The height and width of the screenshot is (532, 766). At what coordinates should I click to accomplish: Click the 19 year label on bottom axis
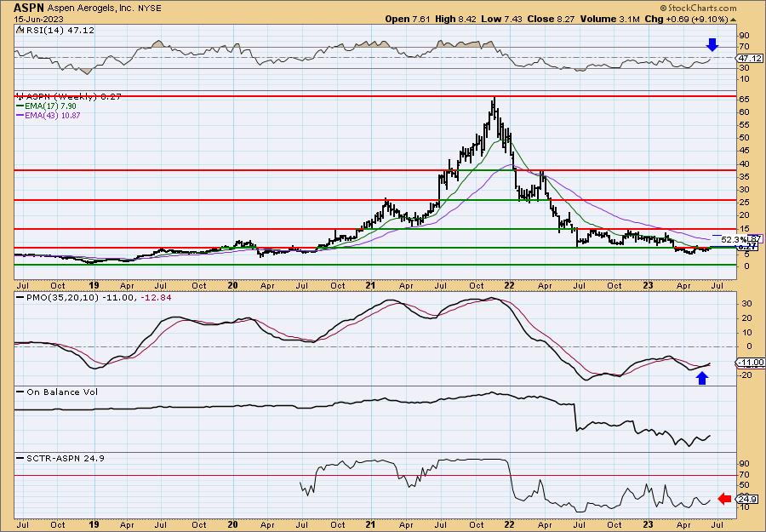[94, 524]
